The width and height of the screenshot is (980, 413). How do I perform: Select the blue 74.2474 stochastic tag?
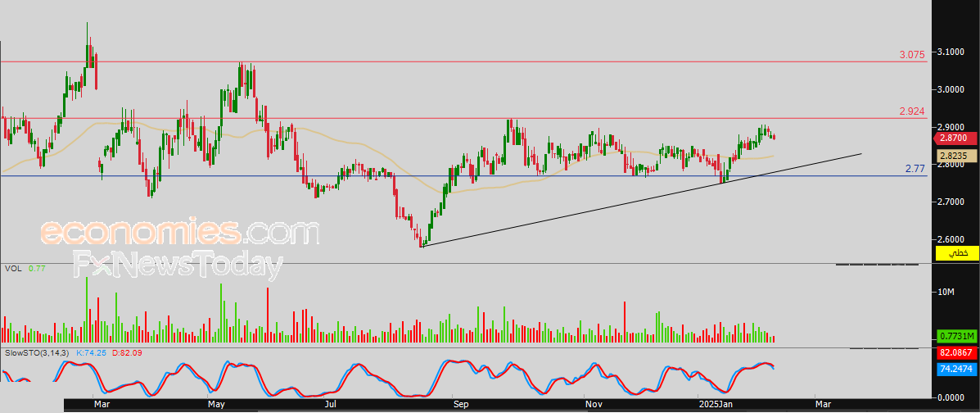pos(956,370)
